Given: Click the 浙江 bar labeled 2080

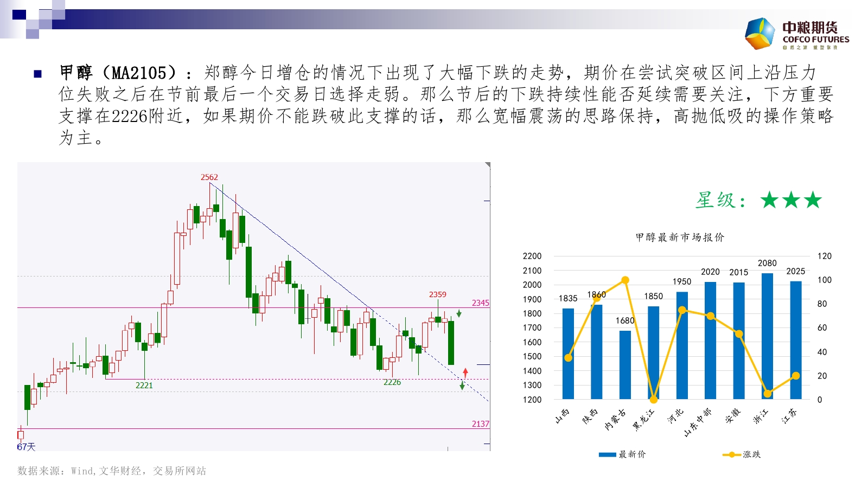Looking at the screenshot, I should tap(767, 336).
